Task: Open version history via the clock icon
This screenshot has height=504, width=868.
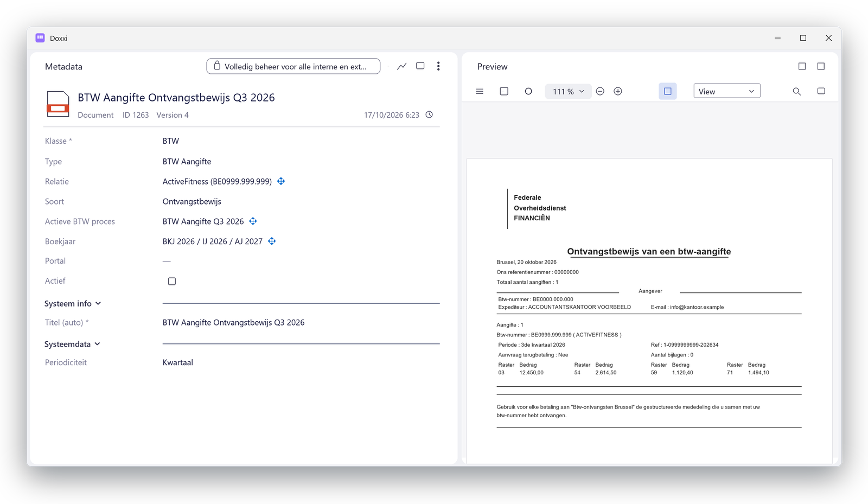Action: [429, 114]
